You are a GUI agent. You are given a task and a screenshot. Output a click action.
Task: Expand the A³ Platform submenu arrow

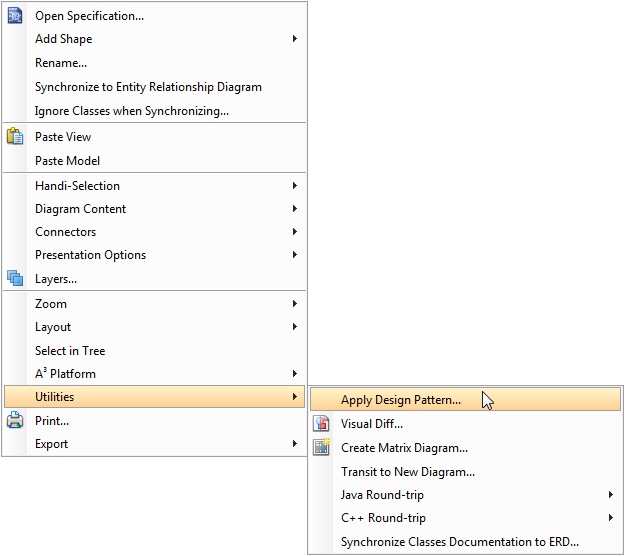[x=295, y=374]
